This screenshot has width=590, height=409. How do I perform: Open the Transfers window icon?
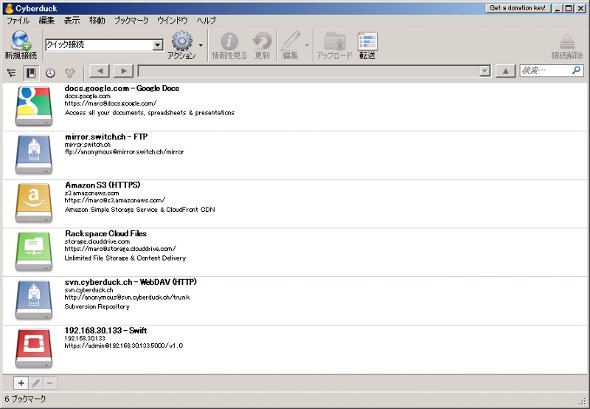click(x=367, y=41)
